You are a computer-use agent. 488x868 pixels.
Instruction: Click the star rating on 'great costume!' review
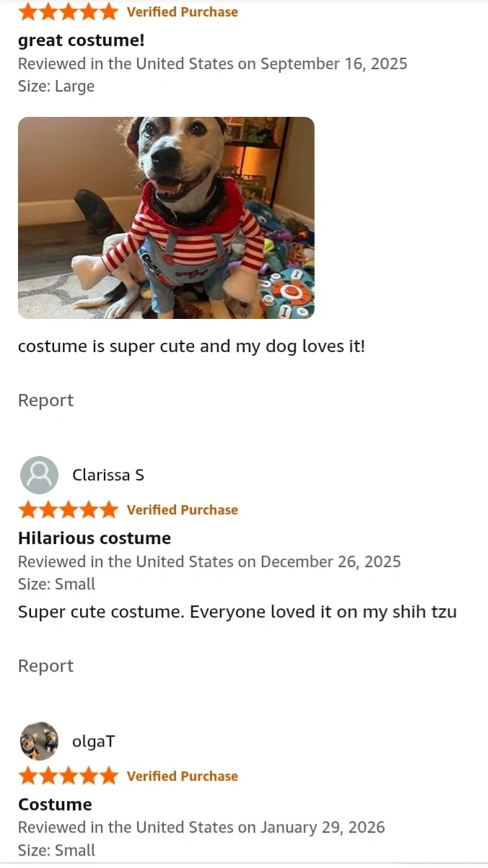click(x=68, y=12)
